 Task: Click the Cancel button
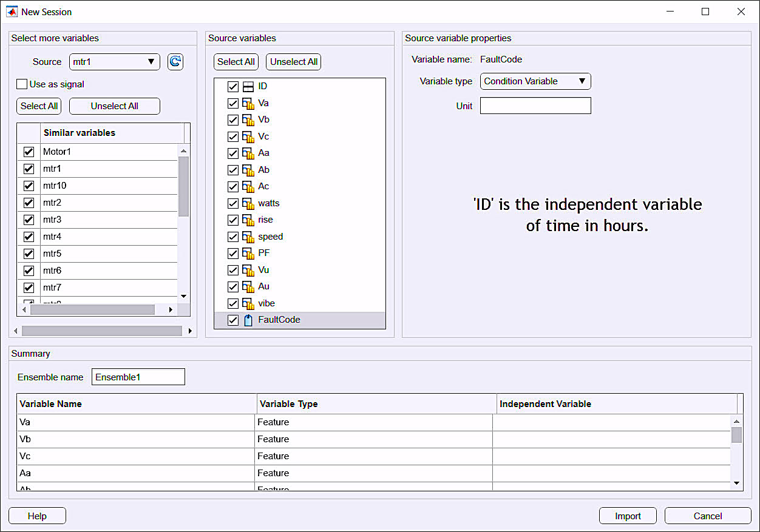[708, 516]
